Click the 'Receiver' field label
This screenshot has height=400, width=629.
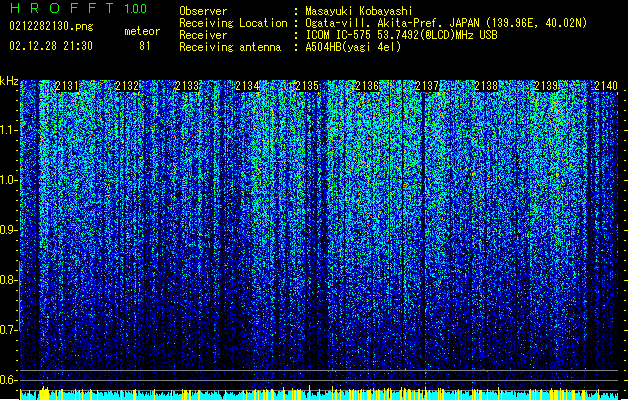[203, 35]
